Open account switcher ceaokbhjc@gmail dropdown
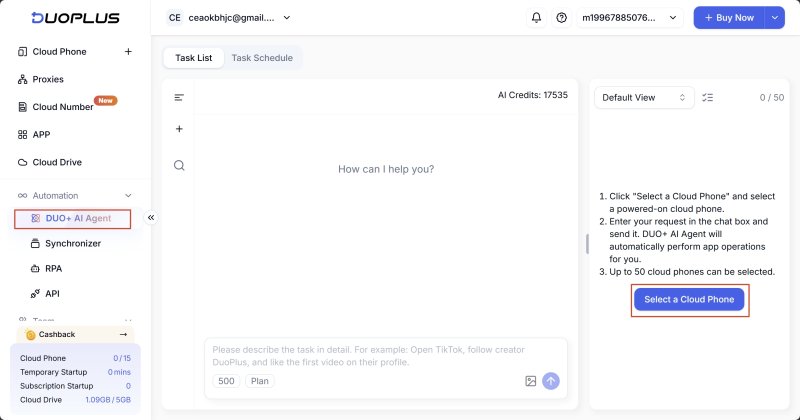This screenshot has height=420, width=800. (x=229, y=18)
